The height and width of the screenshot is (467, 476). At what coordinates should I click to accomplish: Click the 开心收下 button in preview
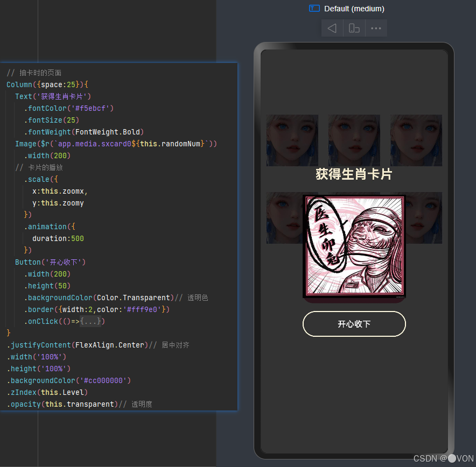coord(354,324)
